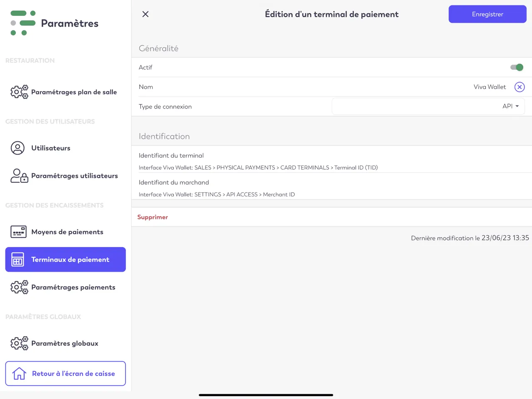This screenshot has height=399, width=532.
Task: Delete terminal via Supprimer link
Action: [x=153, y=217]
